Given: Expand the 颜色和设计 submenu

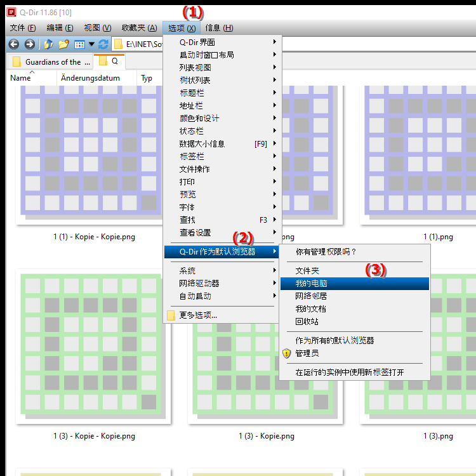Looking at the screenshot, I should [x=222, y=119].
